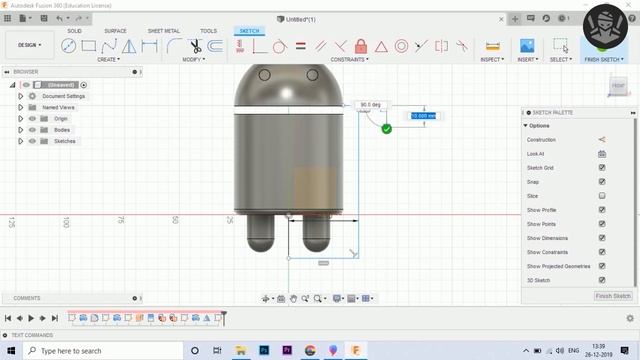Apply Equal constraint
Image resolution: width=640 pixels, height=360 pixels.
pos(300,46)
